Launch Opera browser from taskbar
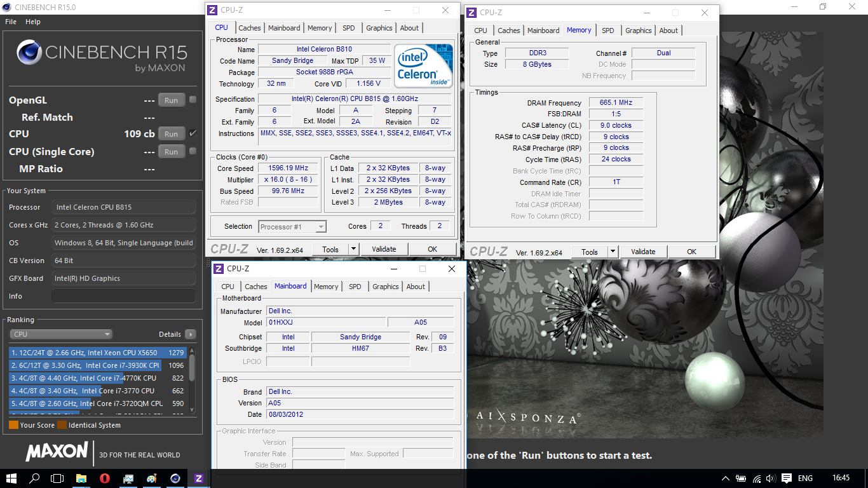The height and width of the screenshot is (488, 868). pyautogui.click(x=105, y=478)
